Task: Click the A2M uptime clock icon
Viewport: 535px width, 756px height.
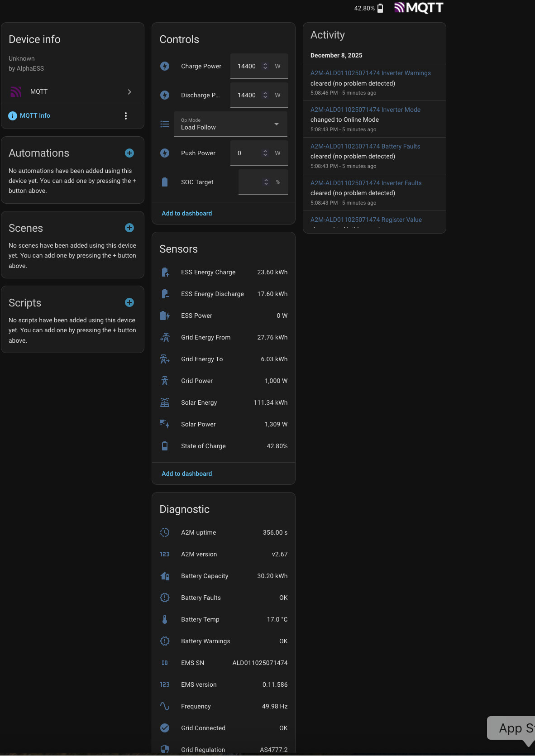Action: click(165, 532)
